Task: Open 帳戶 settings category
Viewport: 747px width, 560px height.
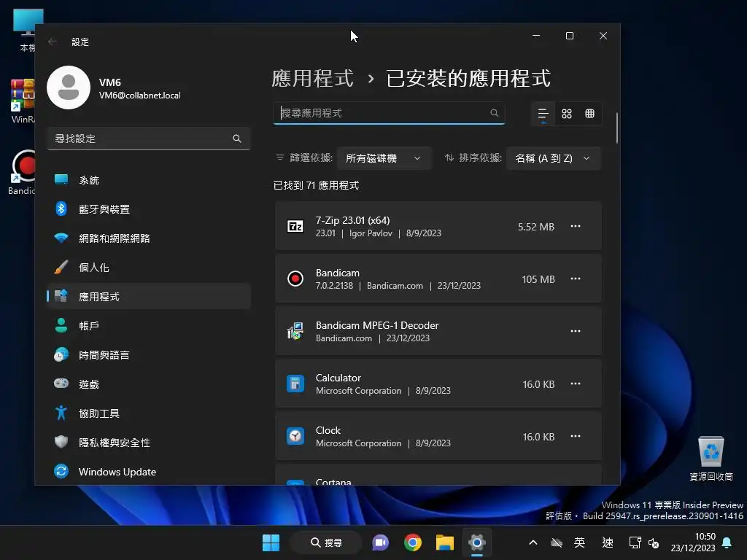Action: pos(149,326)
